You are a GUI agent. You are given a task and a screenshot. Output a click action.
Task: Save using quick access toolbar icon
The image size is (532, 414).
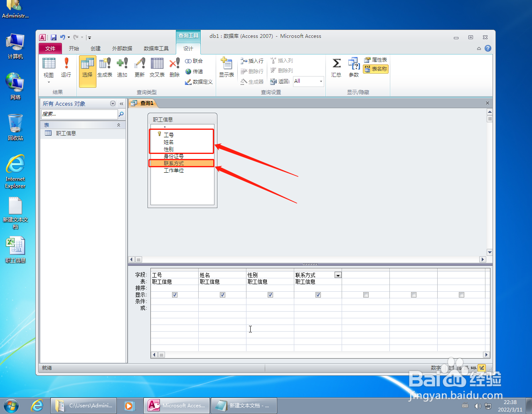click(x=53, y=37)
